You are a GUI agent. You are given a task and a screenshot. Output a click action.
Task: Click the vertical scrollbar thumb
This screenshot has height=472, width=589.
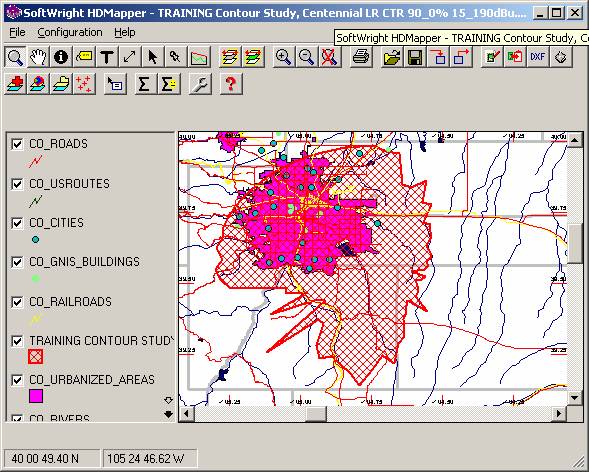(575, 244)
